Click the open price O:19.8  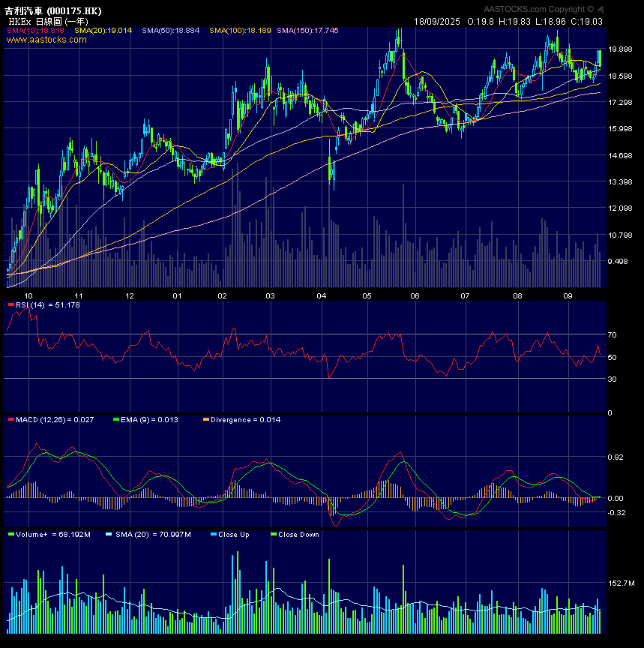(x=481, y=22)
